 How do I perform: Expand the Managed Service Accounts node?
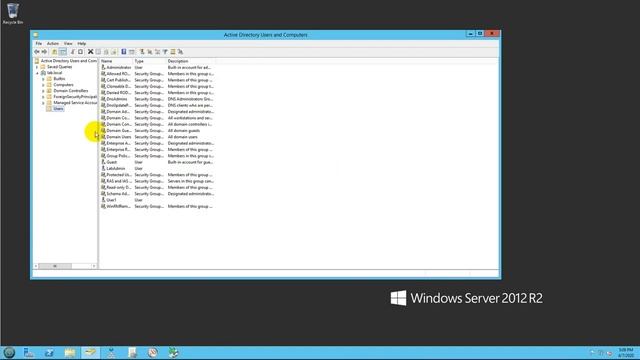tap(43, 103)
